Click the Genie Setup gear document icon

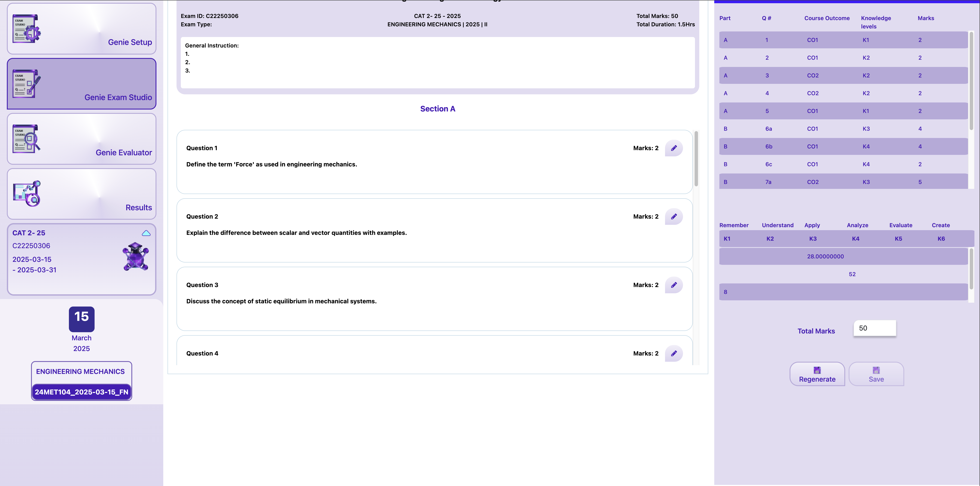click(x=26, y=29)
